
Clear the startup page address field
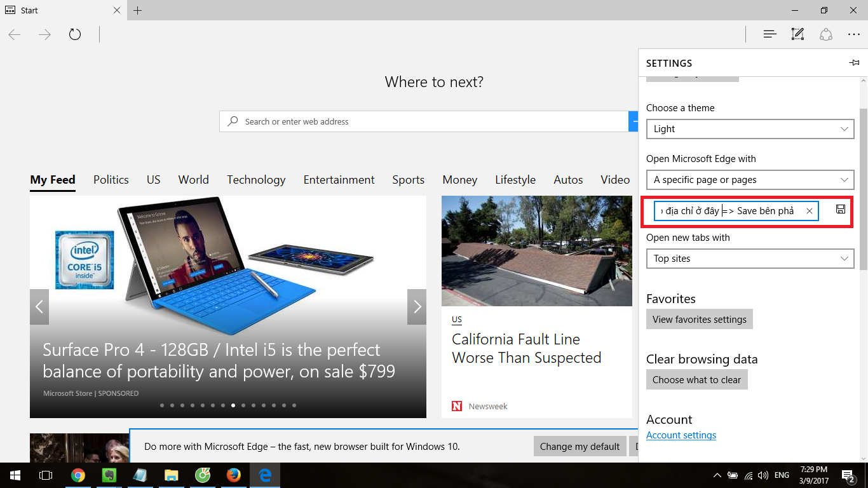810,211
